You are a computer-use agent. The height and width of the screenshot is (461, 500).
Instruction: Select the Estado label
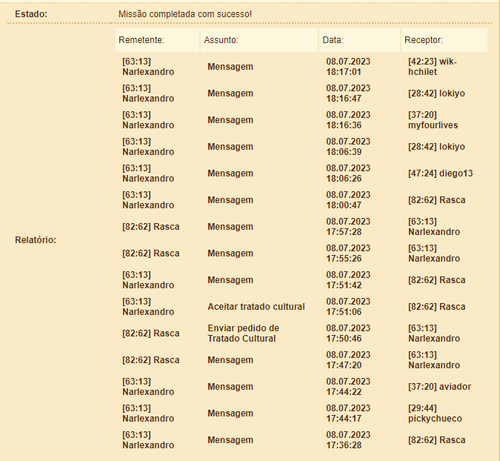[31, 14]
